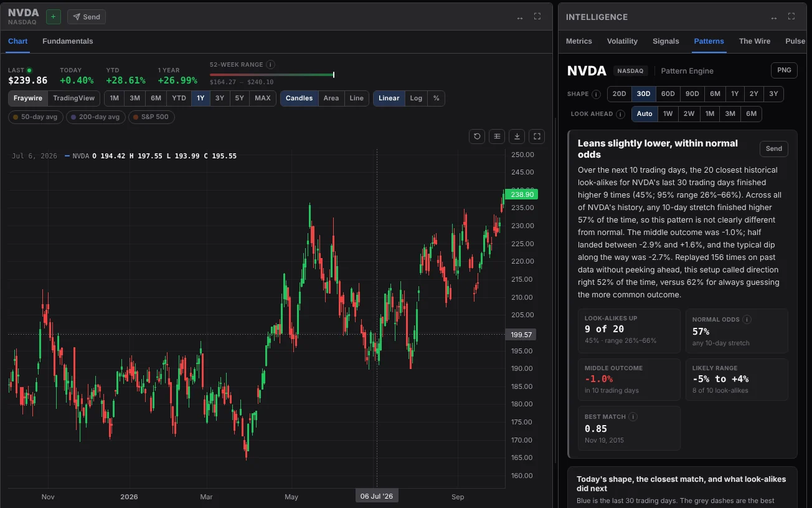Viewport: 812px width, 508px height.
Task: Show info for 52-week range
Action: coord(270,64)
